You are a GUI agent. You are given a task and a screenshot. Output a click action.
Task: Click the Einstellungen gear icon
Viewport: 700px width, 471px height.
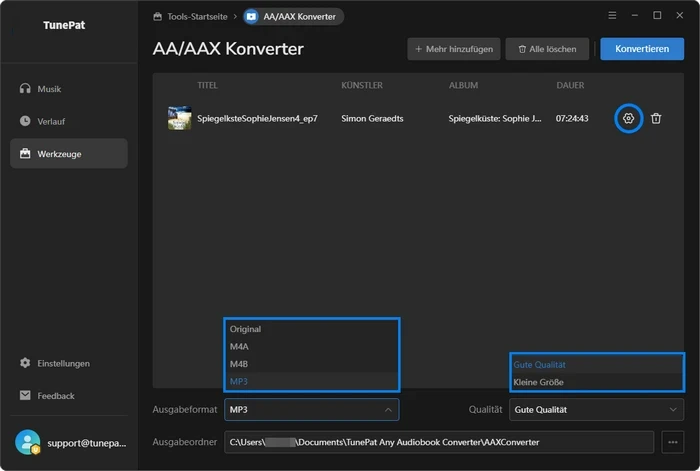point(25,363)
